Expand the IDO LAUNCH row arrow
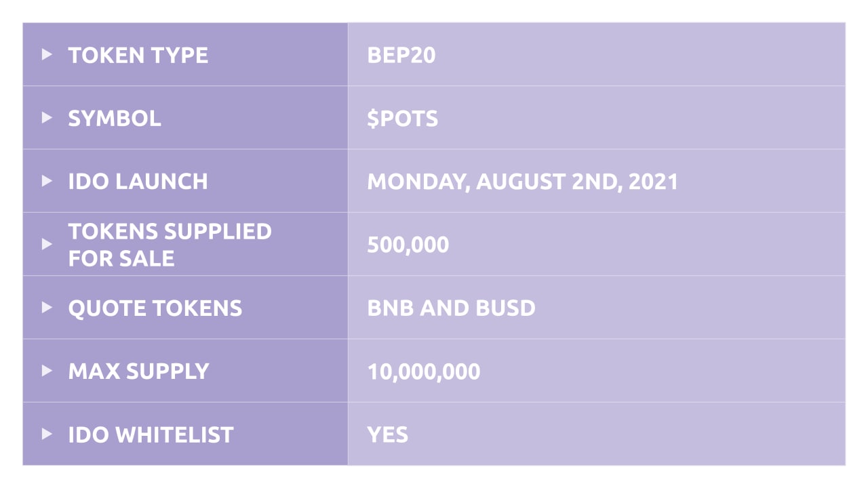The image size is (868, 488). [x=47, y=181]
